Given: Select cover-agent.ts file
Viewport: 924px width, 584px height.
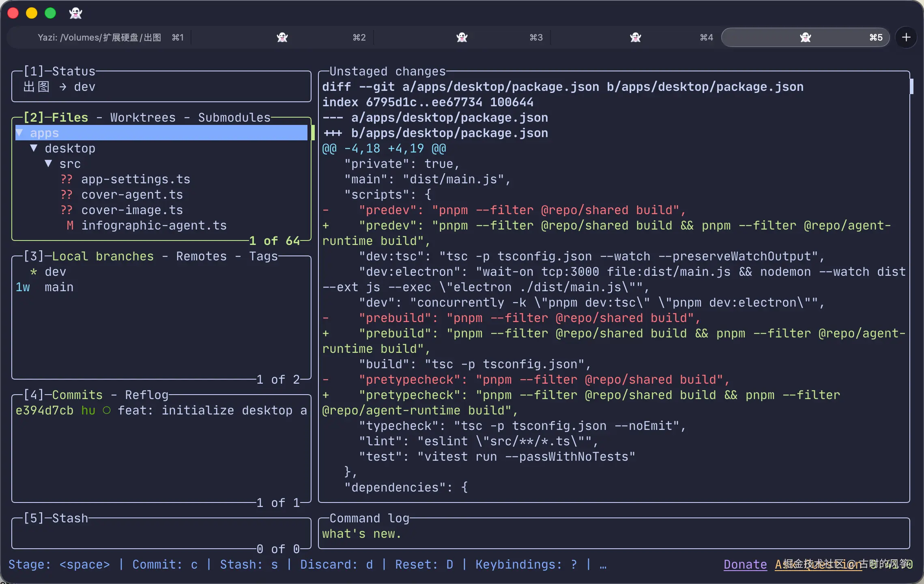Looking at the screenshot, I should point(132,195).
